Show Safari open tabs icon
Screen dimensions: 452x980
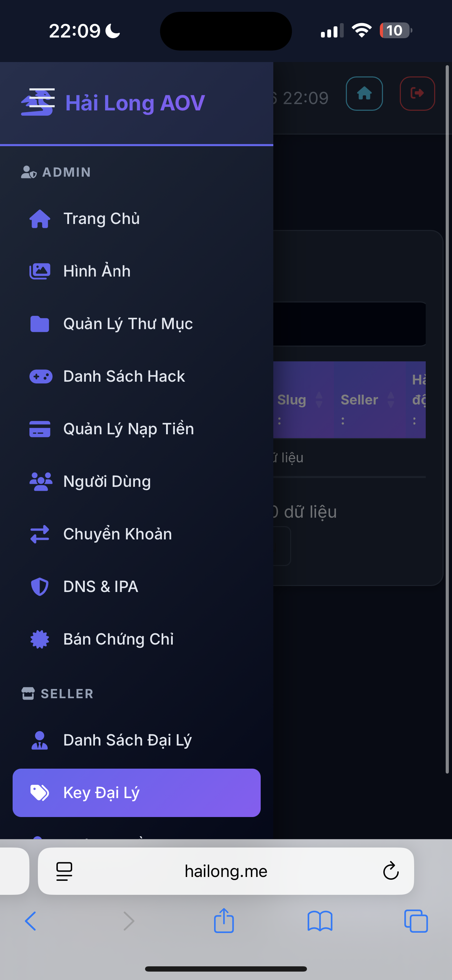pyautogui.click(x=416, y=921)
